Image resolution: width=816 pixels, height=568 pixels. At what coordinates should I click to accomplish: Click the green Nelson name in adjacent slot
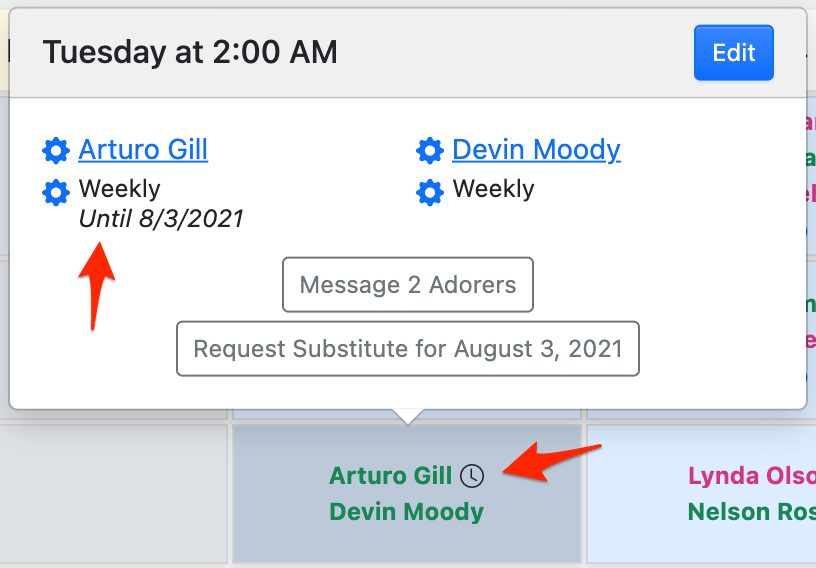click(x=750, y=512)
